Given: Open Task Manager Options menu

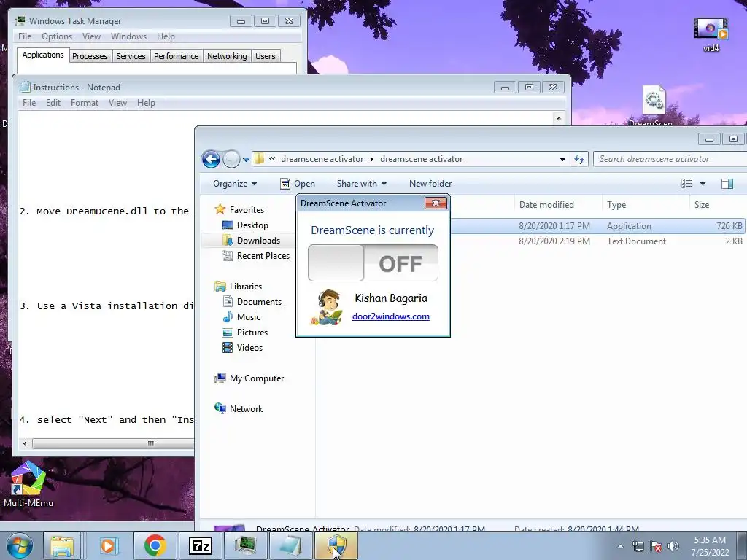Looking at the screenshot, I should 57,36.
